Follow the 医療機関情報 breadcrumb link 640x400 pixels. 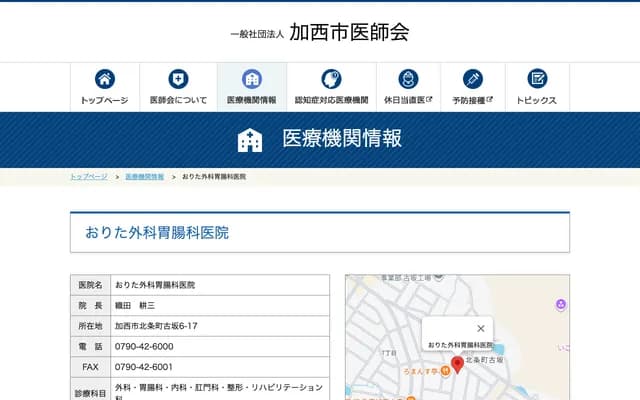click(x=145, y=176)
